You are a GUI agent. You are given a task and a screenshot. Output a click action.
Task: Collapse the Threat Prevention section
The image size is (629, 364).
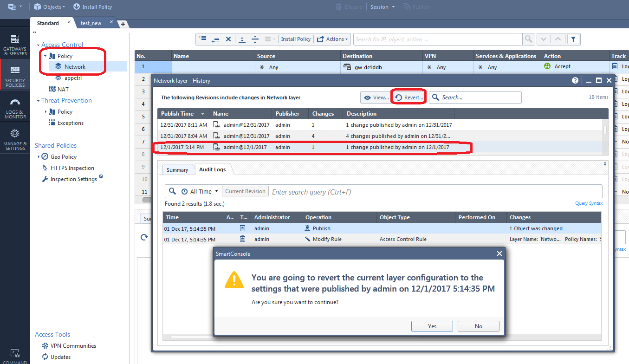(x=38, y=101)
